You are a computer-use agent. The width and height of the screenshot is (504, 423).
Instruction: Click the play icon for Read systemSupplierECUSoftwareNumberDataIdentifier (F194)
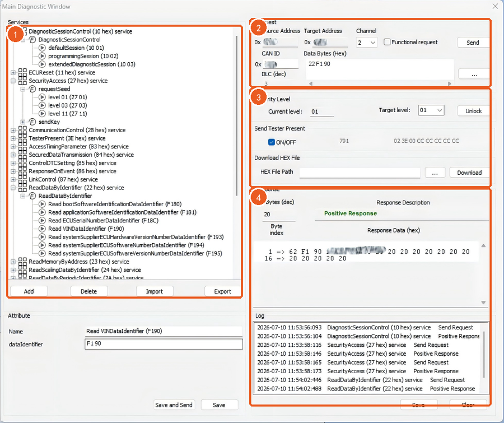click(x=42, y=245)
